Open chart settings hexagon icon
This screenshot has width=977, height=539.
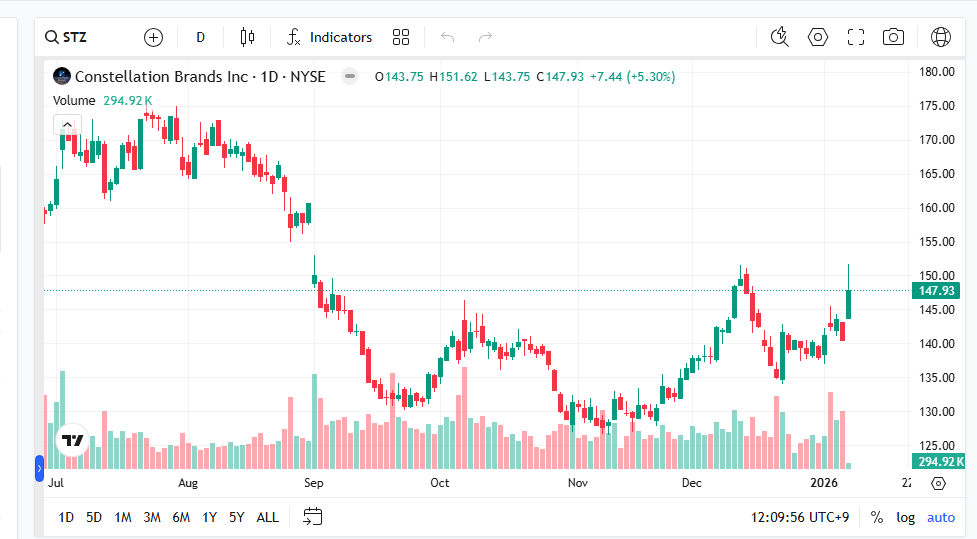coord(817,37)
